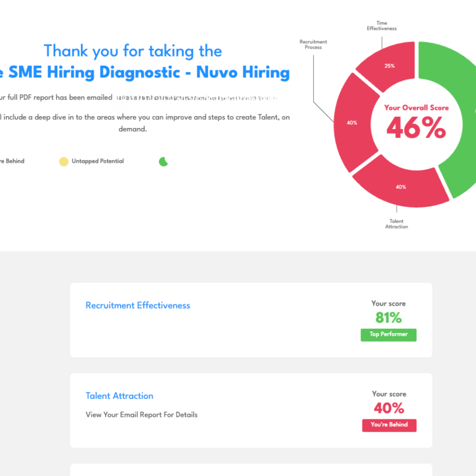Click the Your Overall Score text
The height and width of the screenshot is (476, 476).
click(416, 108)
